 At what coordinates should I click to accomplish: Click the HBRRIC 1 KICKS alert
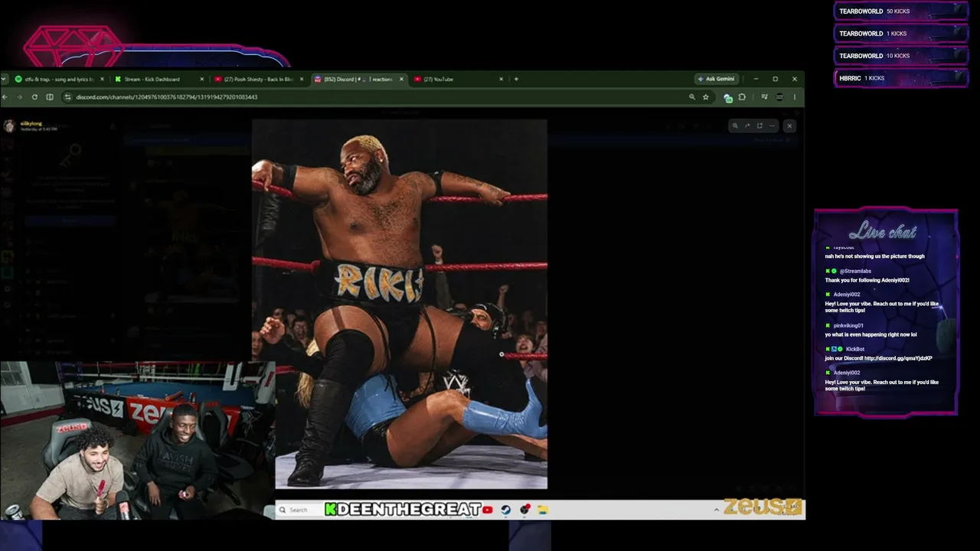(901, 78)
